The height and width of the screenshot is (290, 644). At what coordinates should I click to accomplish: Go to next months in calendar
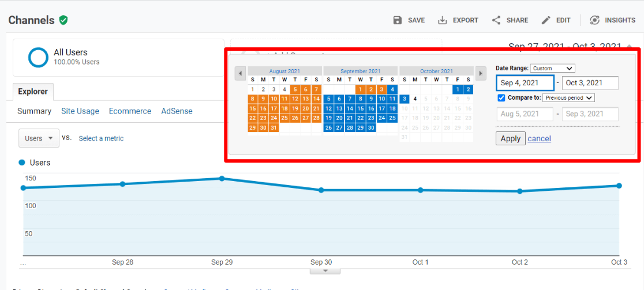tap(481, 73)
